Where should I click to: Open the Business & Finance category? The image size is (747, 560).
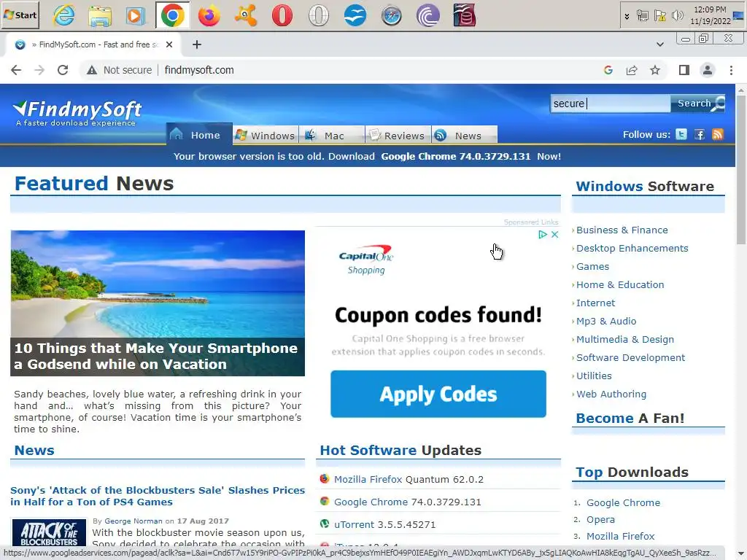click(622, 230)
